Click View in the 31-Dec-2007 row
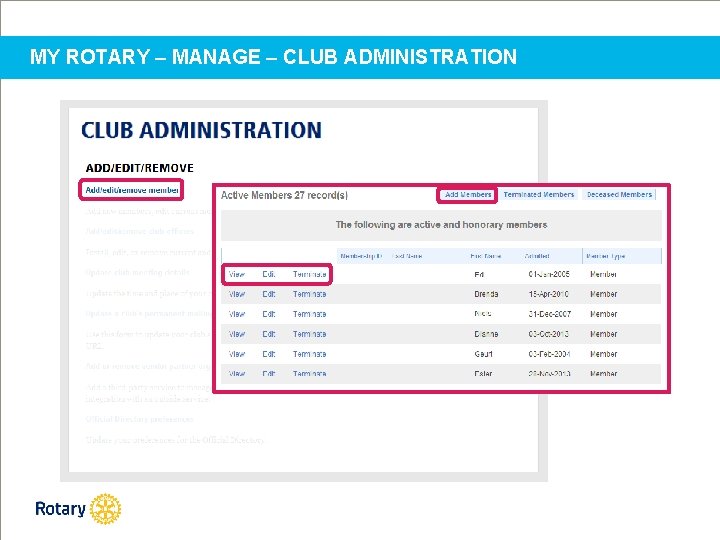720x540 pixels. (x=237, y=314)
